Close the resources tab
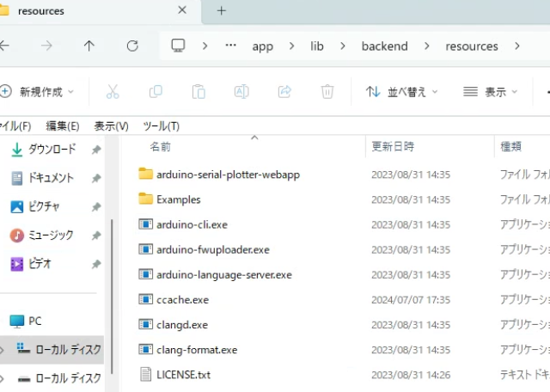The image size is (550, 392). pyautogui.click(x=182, y=10)
